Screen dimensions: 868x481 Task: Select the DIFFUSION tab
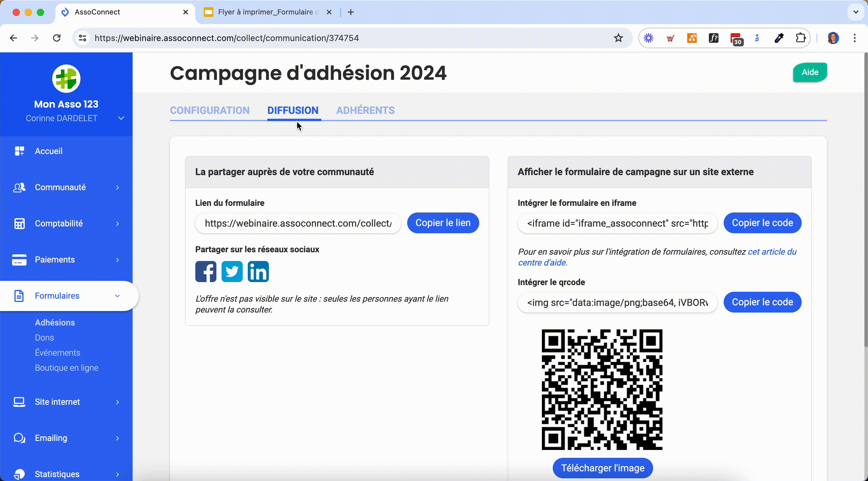[x=293, y=111]
